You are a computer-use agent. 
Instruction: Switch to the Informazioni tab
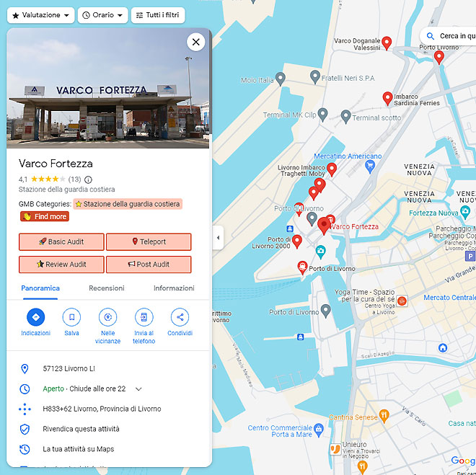(x=174, y=288)
